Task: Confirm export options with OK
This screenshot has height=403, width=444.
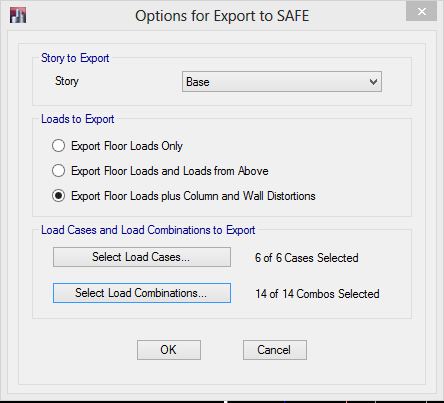Action: pos(169,350)
